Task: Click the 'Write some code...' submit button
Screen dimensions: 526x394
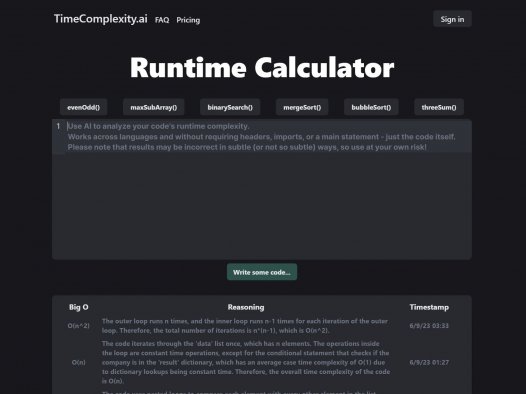Action: 262,272
